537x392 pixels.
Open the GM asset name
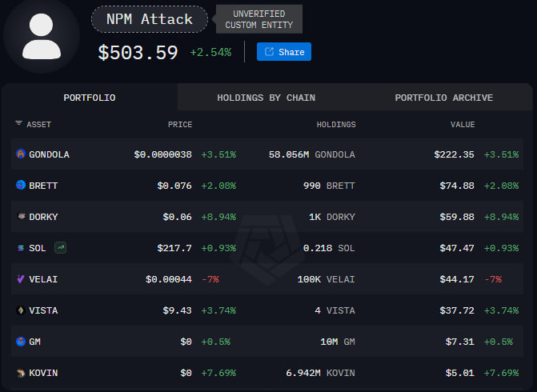34,342
